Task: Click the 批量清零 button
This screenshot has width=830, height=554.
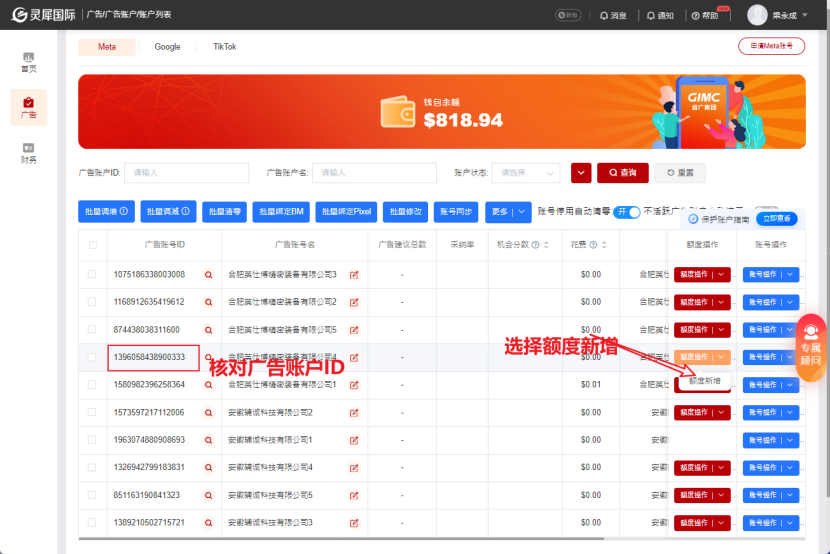Action: 224,212
